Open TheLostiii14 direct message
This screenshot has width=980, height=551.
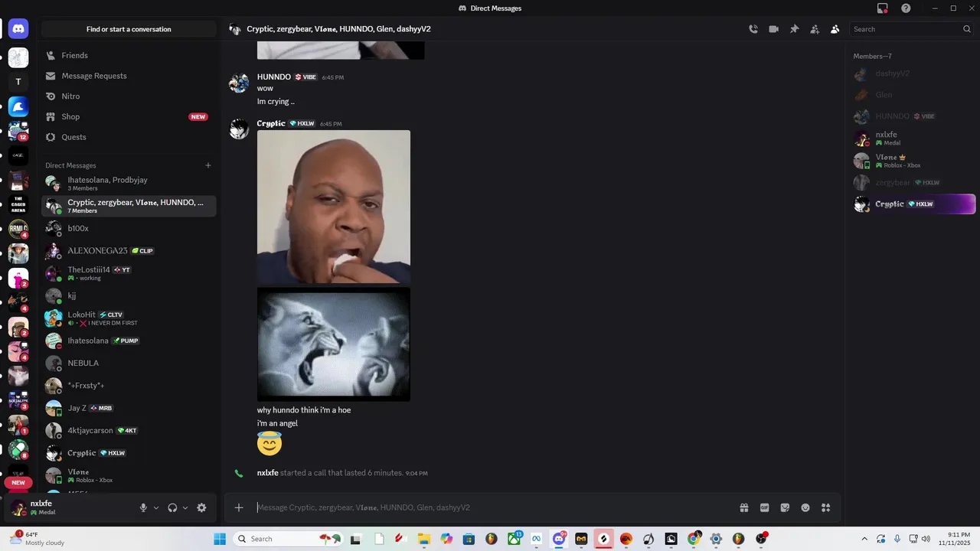pyautogui.click(x=129, y=273)
